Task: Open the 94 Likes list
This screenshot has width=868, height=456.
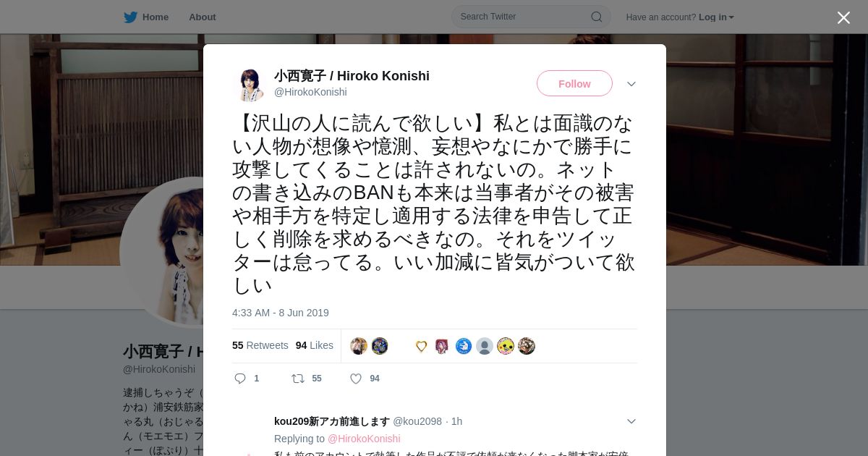Action: click(315, 345)
